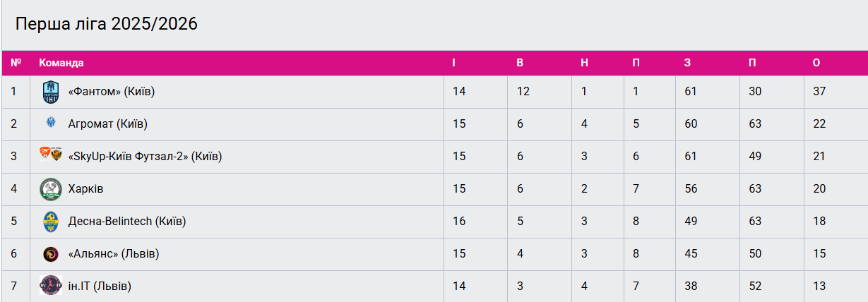The width and height of the screenshot is (868, 302).
Task: Click the Десна-Belintech team badge
Action: (x=51, y=222)
